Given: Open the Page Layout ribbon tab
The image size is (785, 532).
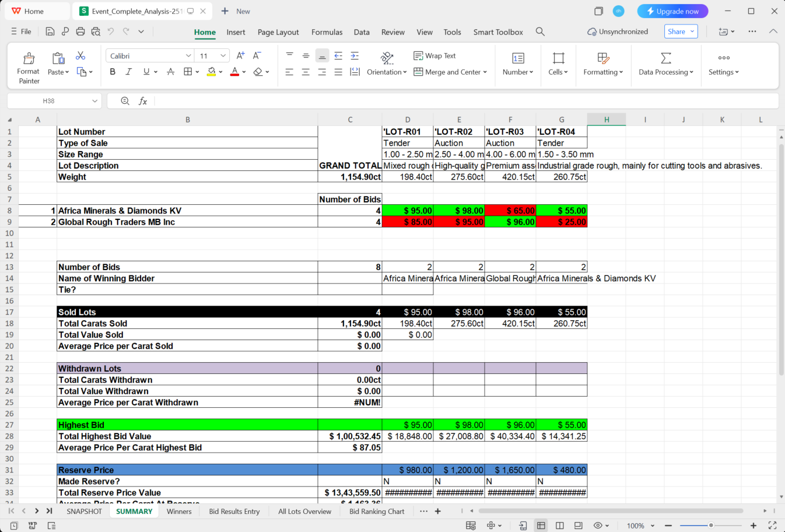Looking at the screenshot, I should click(278, 32).
